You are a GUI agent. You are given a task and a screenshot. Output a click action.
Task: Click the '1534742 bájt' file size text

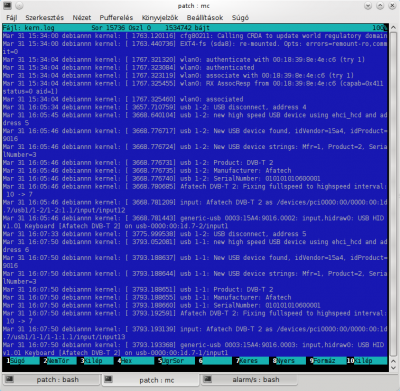click(x=187, y=28)
